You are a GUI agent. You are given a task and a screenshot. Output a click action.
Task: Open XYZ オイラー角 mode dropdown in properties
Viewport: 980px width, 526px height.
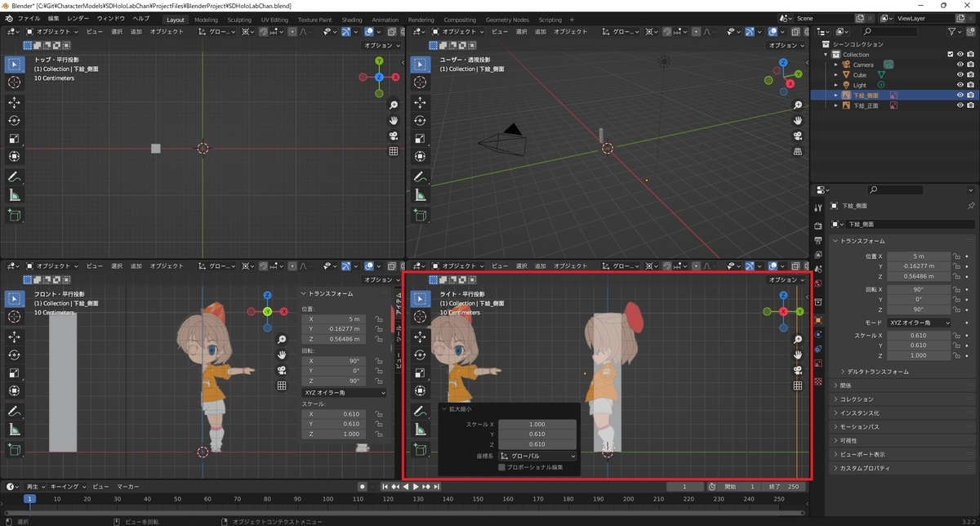pos(919,323)
